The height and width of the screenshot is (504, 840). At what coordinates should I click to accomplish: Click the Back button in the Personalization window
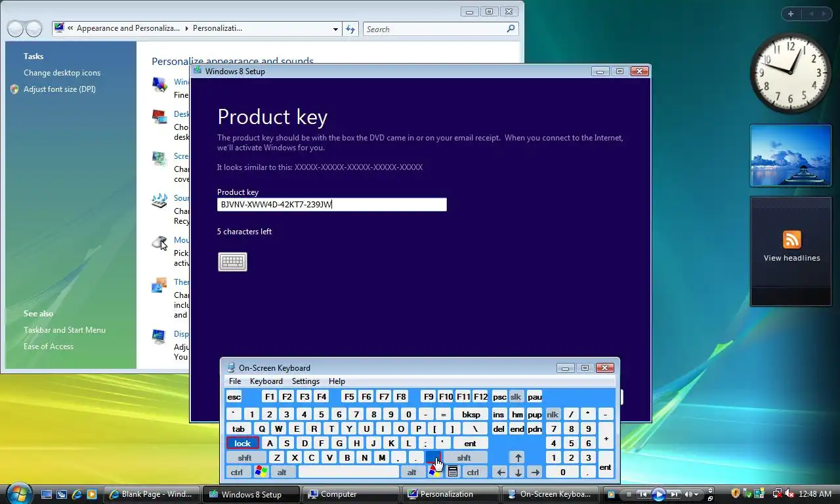click(x=16, y=29)
